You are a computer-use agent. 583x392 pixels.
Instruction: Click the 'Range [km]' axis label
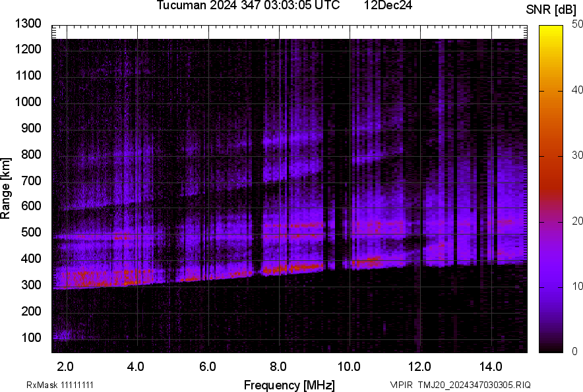pyautogui.click(x=5, y=188)
